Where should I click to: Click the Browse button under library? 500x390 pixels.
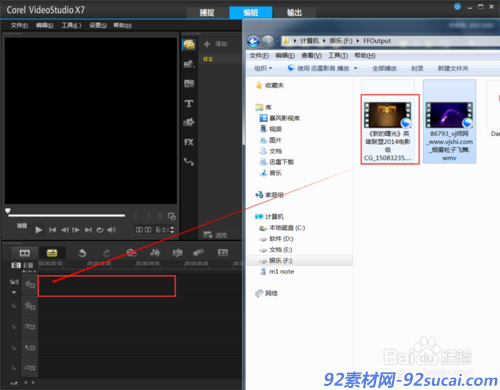[x=216, y=235]
